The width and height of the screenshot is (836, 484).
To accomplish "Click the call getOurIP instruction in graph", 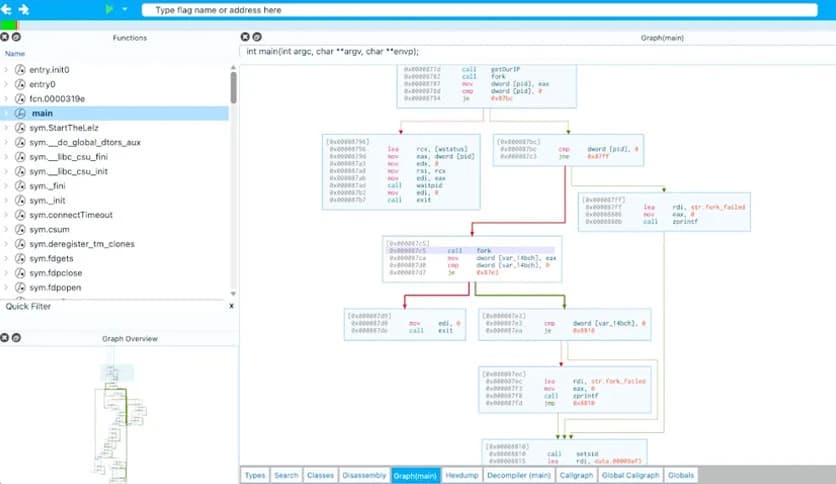I will [462, 69].
